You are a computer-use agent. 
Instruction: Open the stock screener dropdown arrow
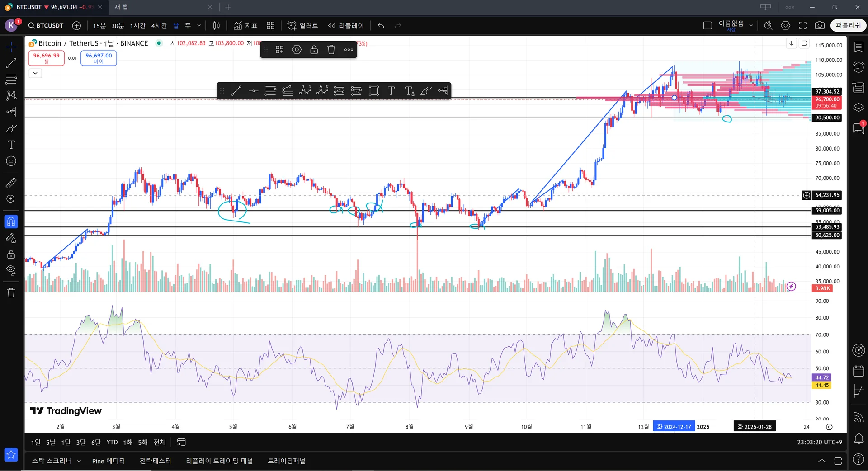79,461
